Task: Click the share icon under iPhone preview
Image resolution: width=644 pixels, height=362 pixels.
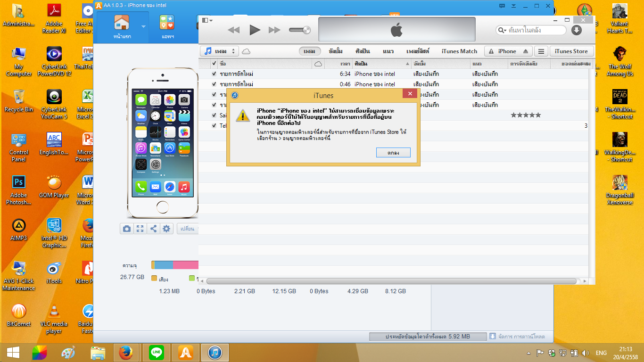Action: (153, 229)
